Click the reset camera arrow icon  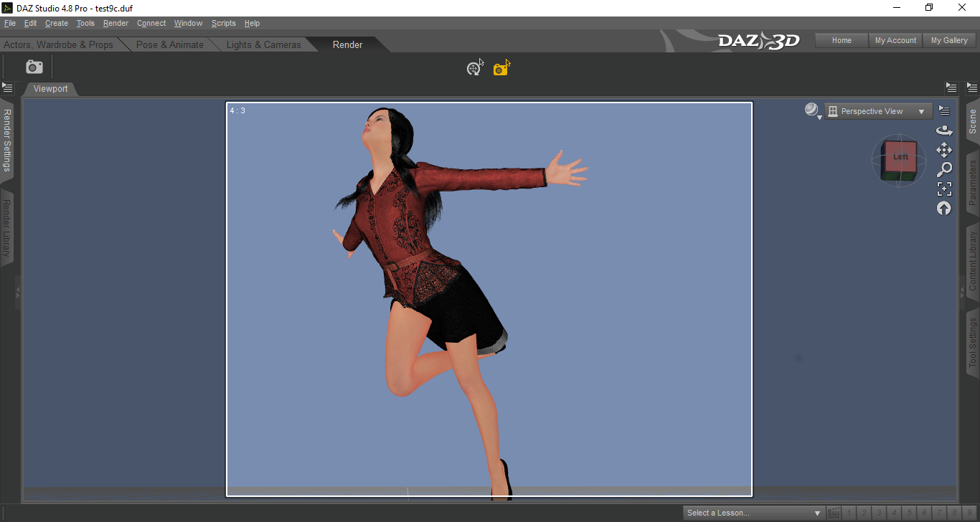pyautogui.click(x=944, y=208)
